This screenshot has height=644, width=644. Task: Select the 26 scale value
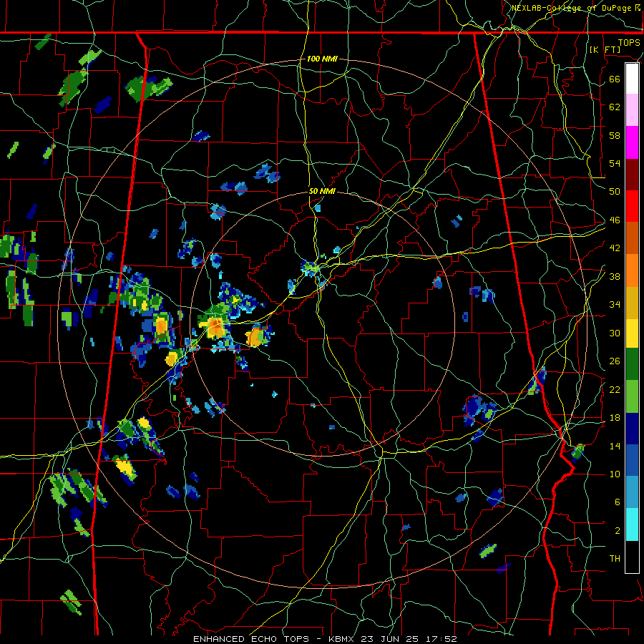coord(615,361)
